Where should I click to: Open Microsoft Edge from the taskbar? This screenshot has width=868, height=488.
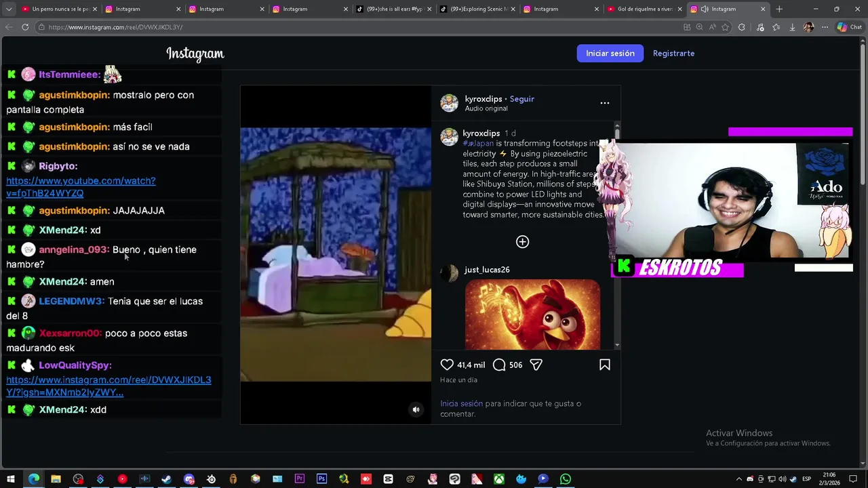pos(33,479)
